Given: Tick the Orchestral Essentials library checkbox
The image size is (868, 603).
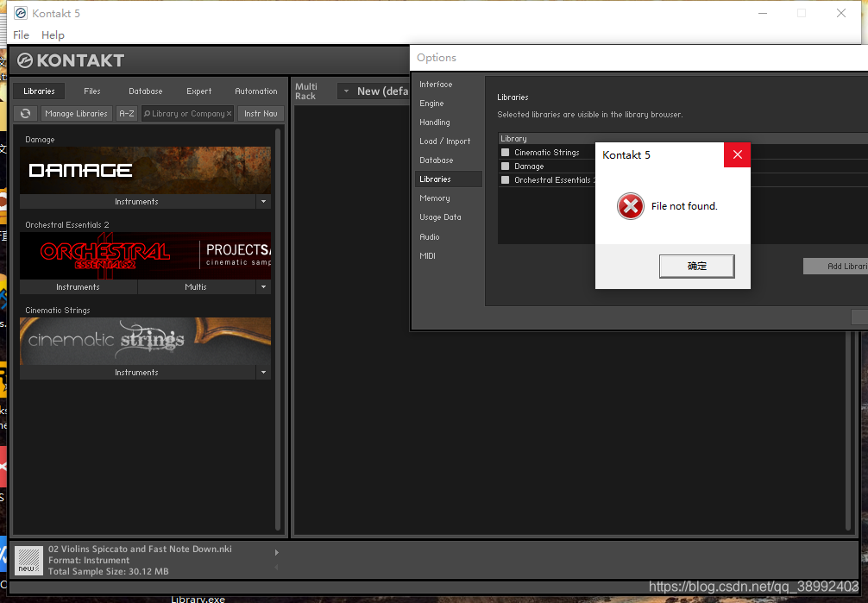Looking at the screenshot, I should pyautogui.click(x=505, y=180).
